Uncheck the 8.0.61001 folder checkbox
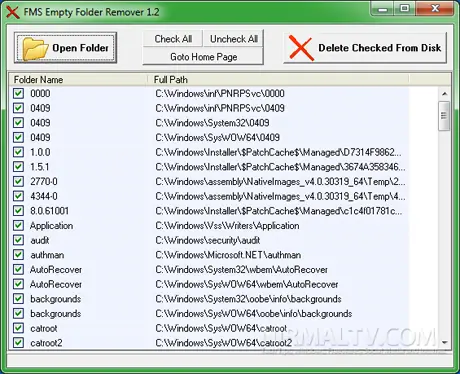Viewport: 460px width, 374px height. [x=18, y=211]
